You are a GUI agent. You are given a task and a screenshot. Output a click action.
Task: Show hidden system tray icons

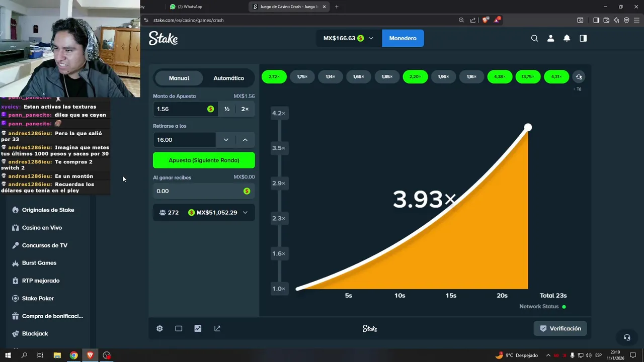click(x=548, y=355)
